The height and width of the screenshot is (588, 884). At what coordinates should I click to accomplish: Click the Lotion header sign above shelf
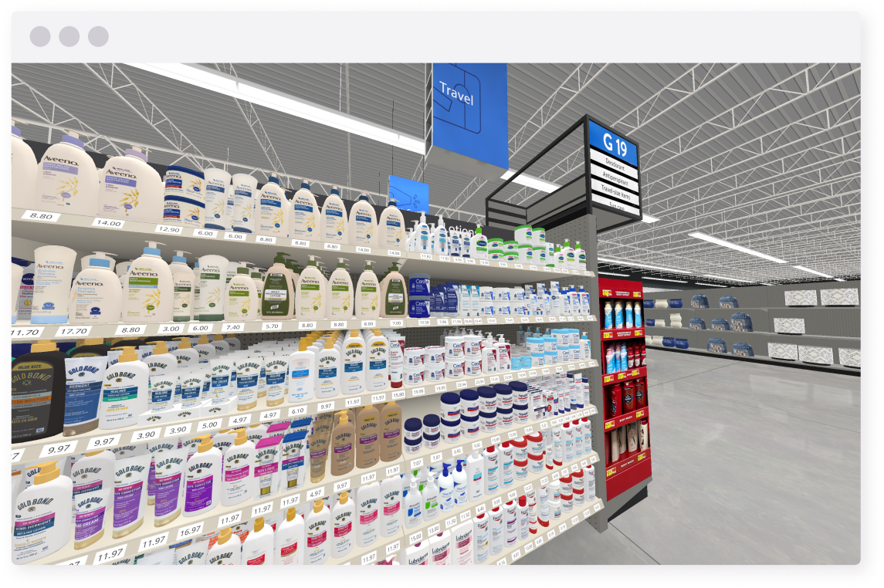(x=460, y=231)
